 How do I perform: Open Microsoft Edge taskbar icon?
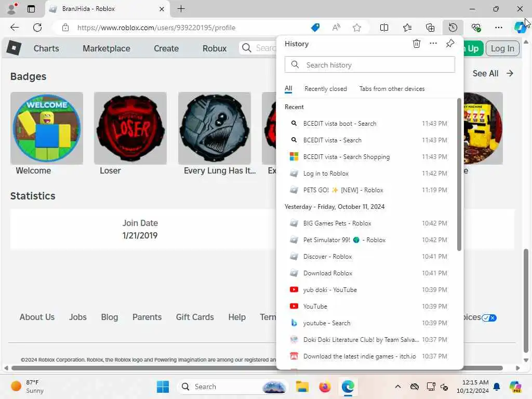[x=348, y=387]
